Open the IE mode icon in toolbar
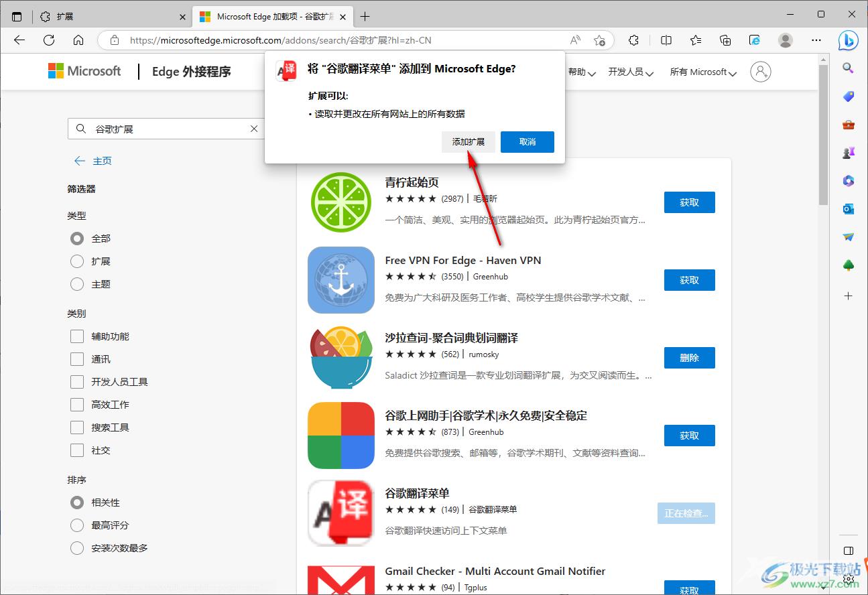The height and width of the screenshot is (595, 868). point(755,40)
